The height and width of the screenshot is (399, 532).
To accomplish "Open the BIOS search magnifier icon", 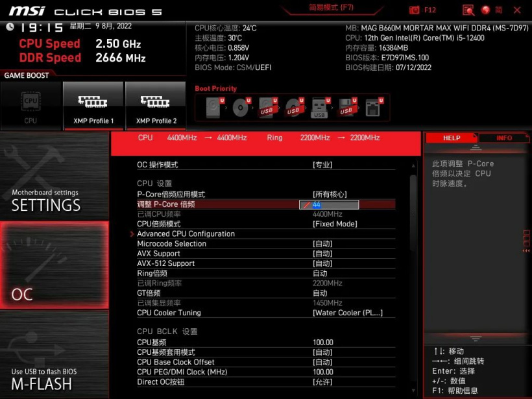I will [468, 10].
